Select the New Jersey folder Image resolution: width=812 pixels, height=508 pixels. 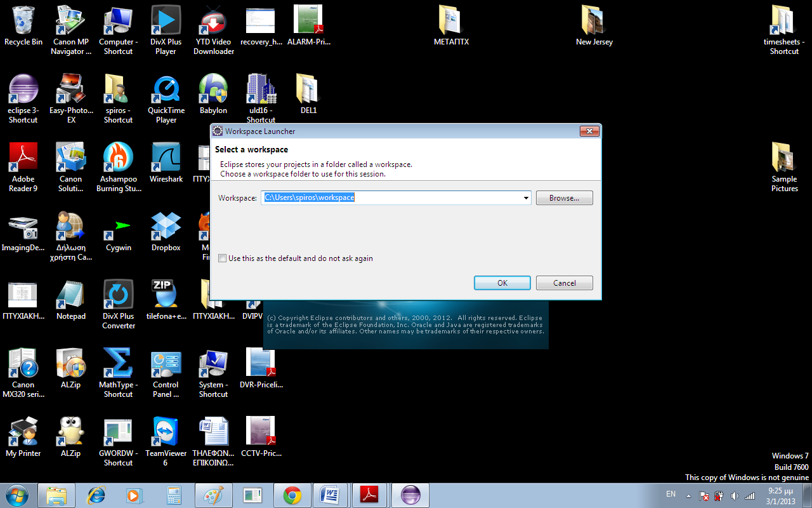click(x=594, y=26)
